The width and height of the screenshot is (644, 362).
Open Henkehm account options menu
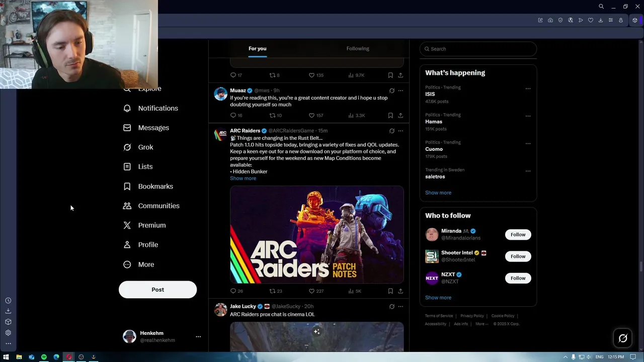pos(198,337)
